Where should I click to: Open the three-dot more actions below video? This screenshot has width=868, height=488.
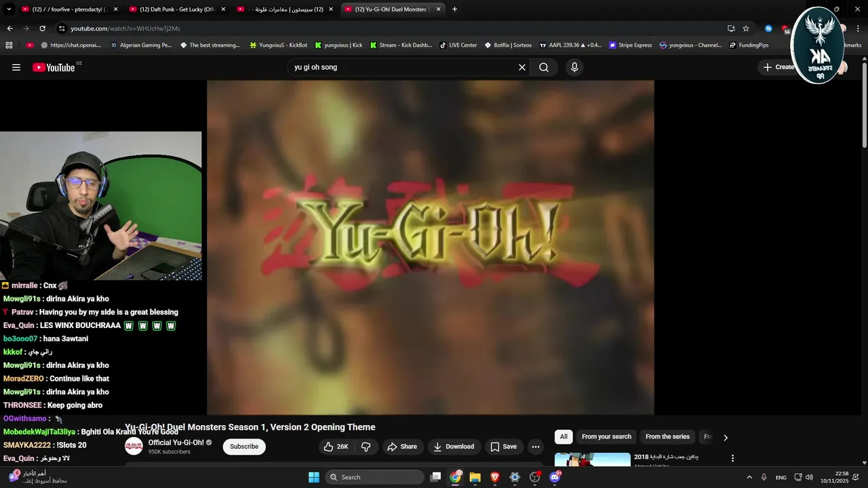(536, 447)
